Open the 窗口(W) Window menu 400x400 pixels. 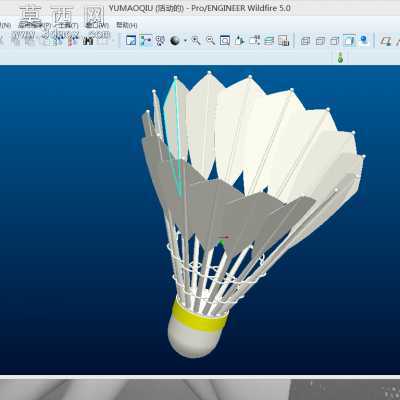(x=97, y=25)
